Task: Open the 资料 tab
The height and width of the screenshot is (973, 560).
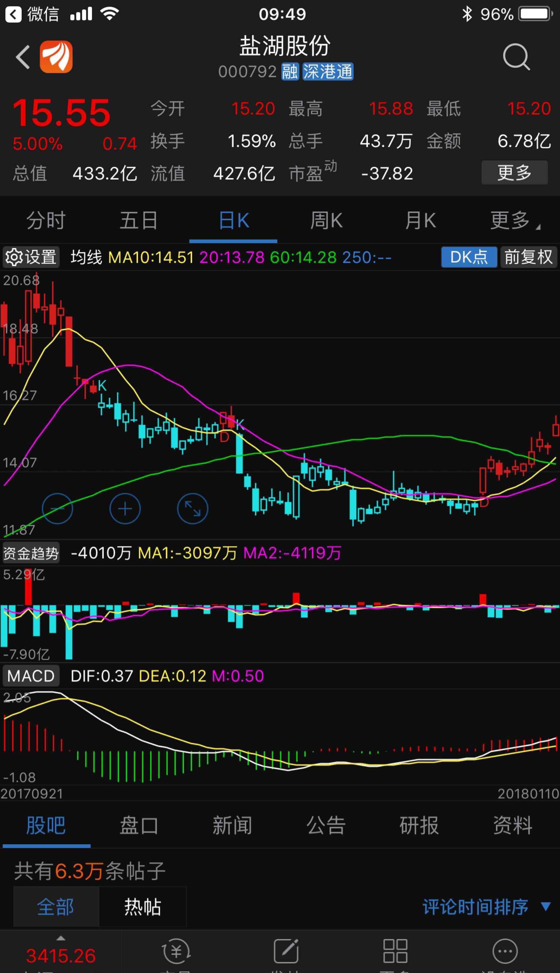Action: point(513,825)
